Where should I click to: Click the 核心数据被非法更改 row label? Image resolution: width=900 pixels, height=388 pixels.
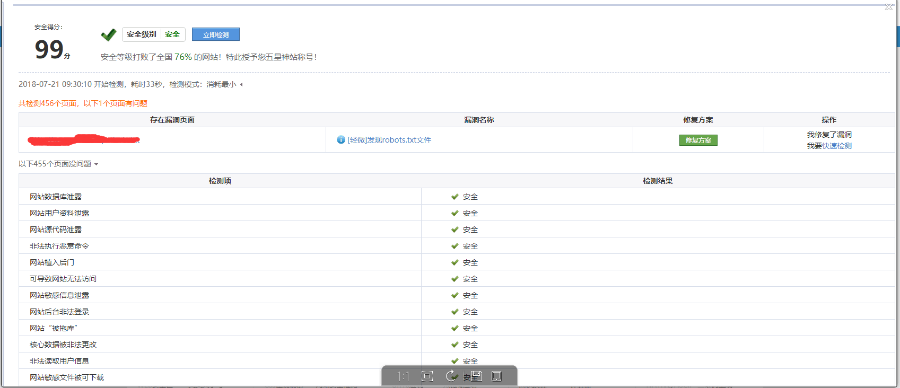63,345
